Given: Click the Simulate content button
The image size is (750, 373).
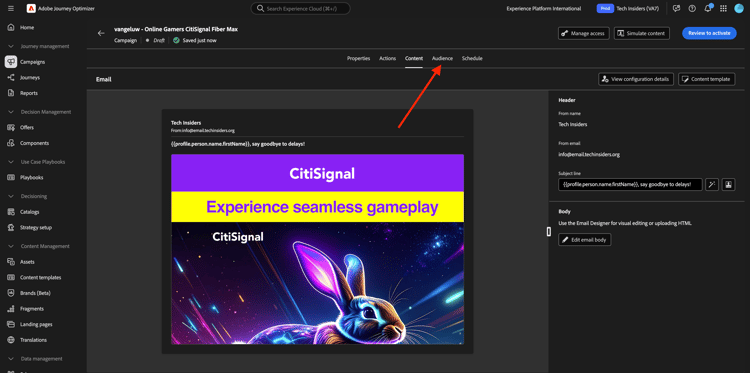Looking at the screenshot, I should (x=642, y=33).
